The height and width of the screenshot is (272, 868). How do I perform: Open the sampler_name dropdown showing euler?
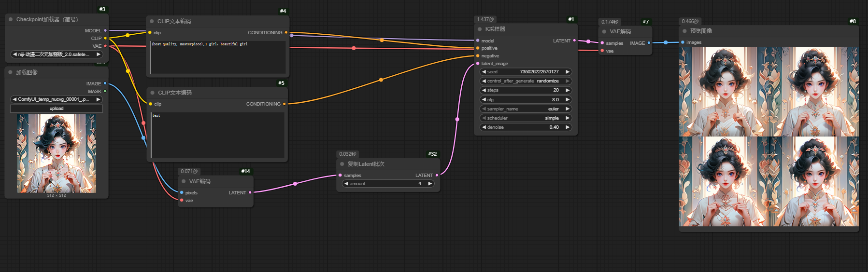526,109
